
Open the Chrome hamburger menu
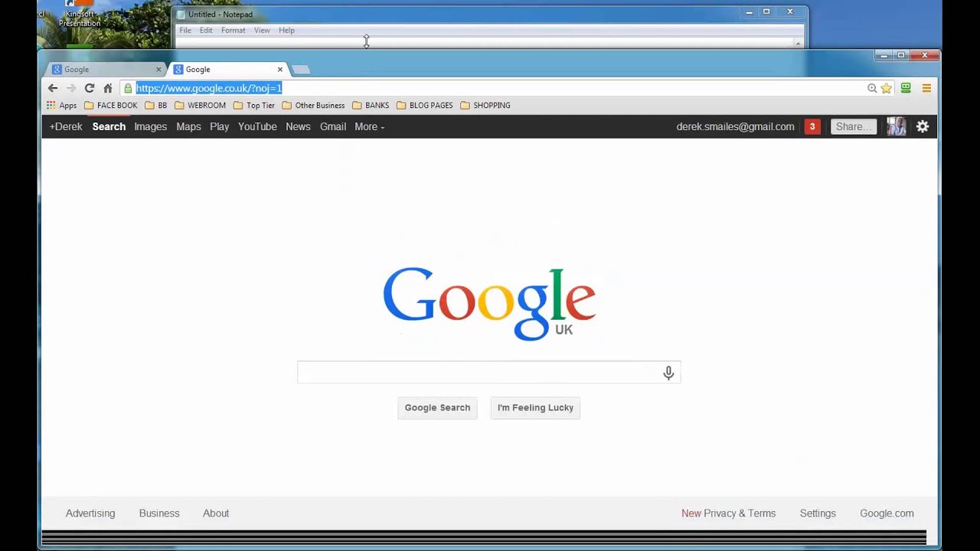pos(926,88)
